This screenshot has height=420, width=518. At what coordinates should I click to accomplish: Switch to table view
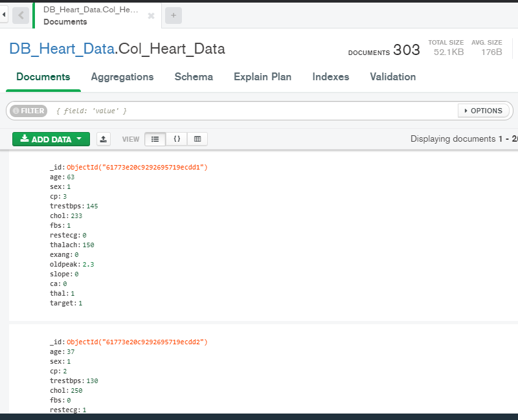(197, 139)
